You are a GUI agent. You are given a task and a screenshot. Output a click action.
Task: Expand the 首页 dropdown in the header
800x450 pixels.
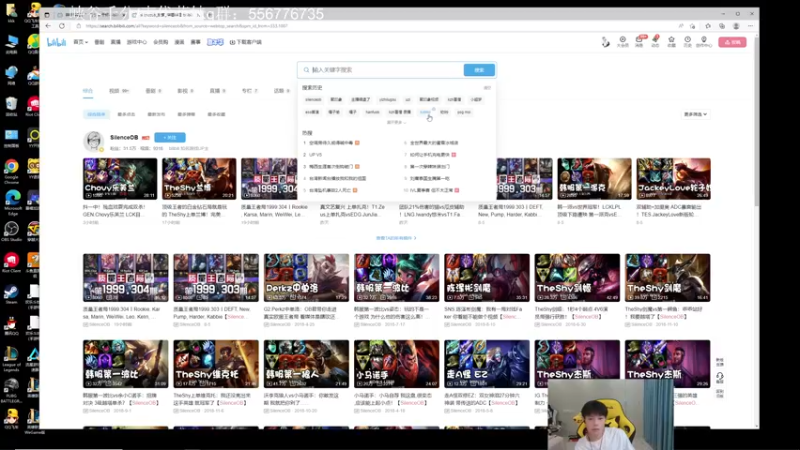coord(80,42)
